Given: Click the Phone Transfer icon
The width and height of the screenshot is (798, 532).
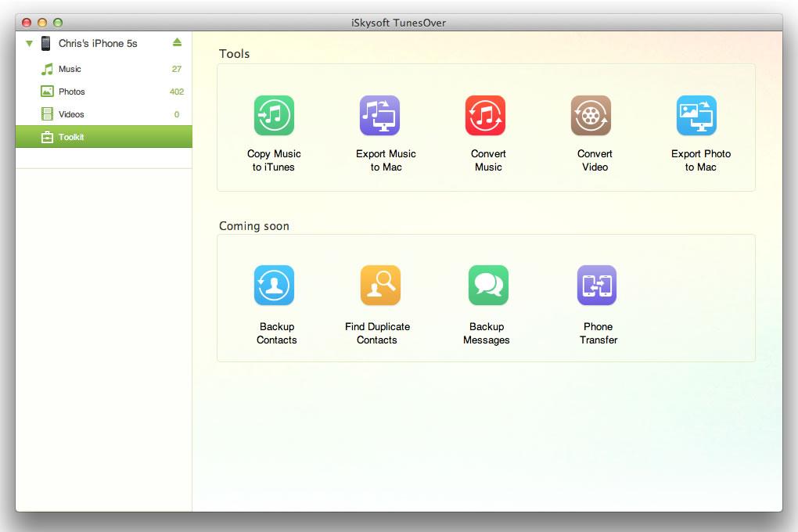Looking at the screenshot, I should tap(597, 286).
